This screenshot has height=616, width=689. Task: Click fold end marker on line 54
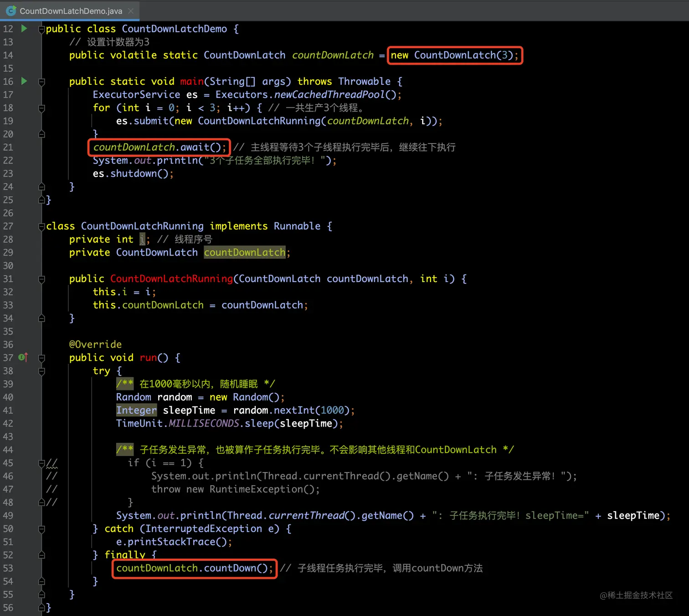[x=41, y=581]
